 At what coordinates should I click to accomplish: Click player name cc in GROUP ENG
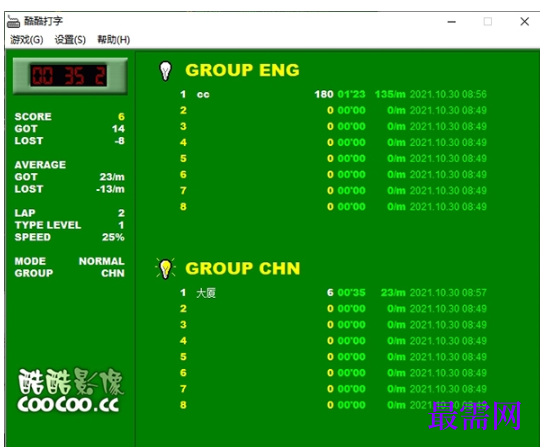[x=203, y=94]
